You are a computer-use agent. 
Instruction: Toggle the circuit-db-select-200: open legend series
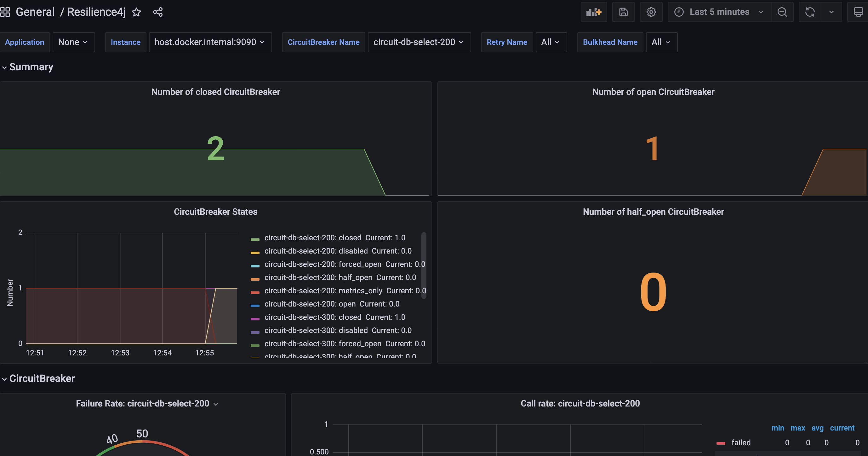coord(310,304)
